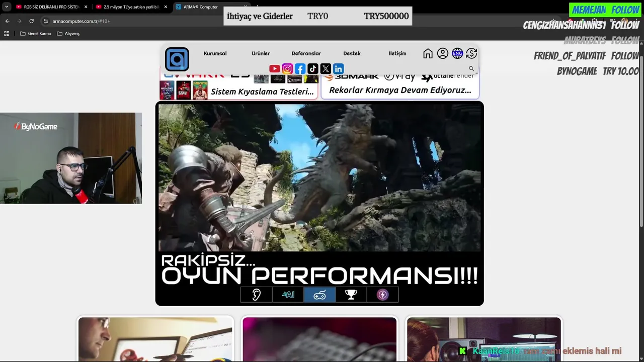Switch language with the ENG globe icon
644x362 pixels.
coord(457,53)
